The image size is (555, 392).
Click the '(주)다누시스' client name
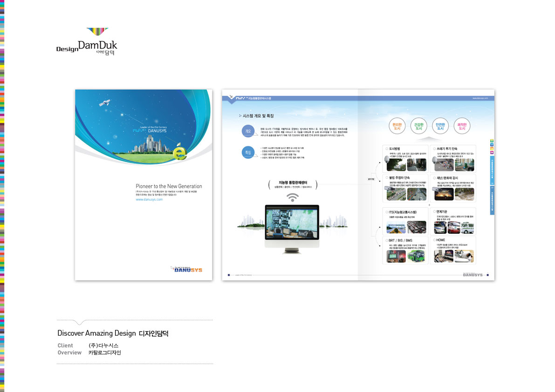coord(103,346)
